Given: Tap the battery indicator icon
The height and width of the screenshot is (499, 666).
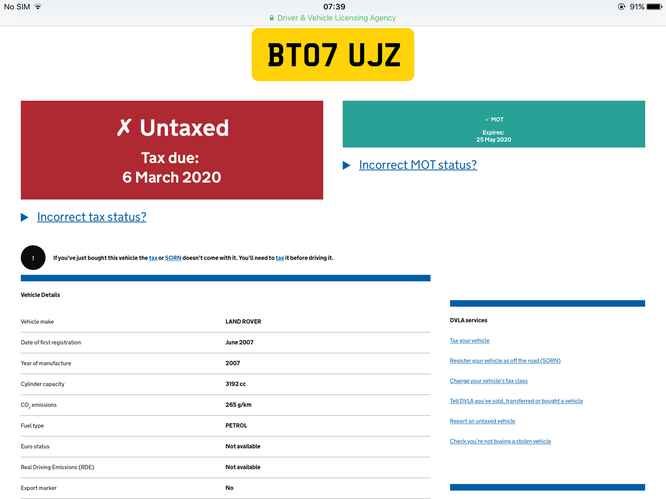Looking at the screenshot, I should coord(655,7).
